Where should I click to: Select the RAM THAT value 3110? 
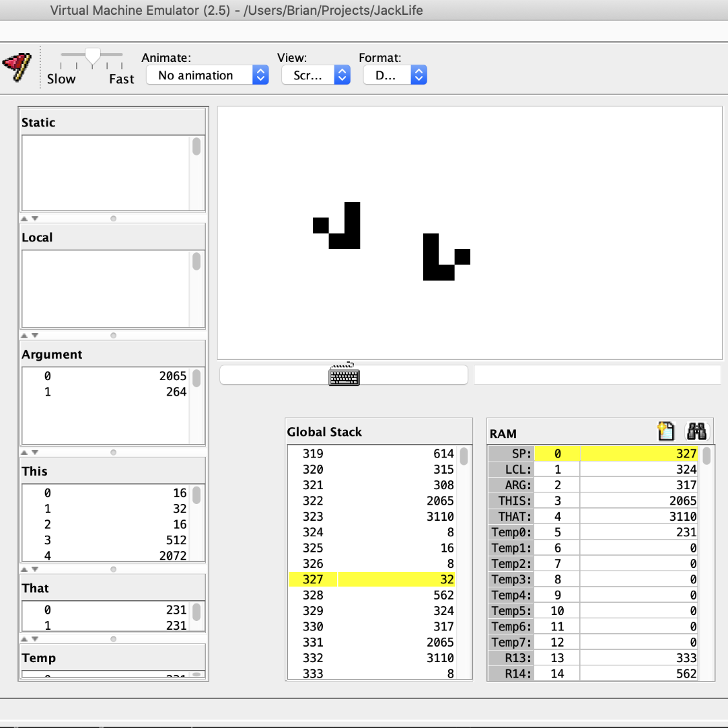(682, 516)
